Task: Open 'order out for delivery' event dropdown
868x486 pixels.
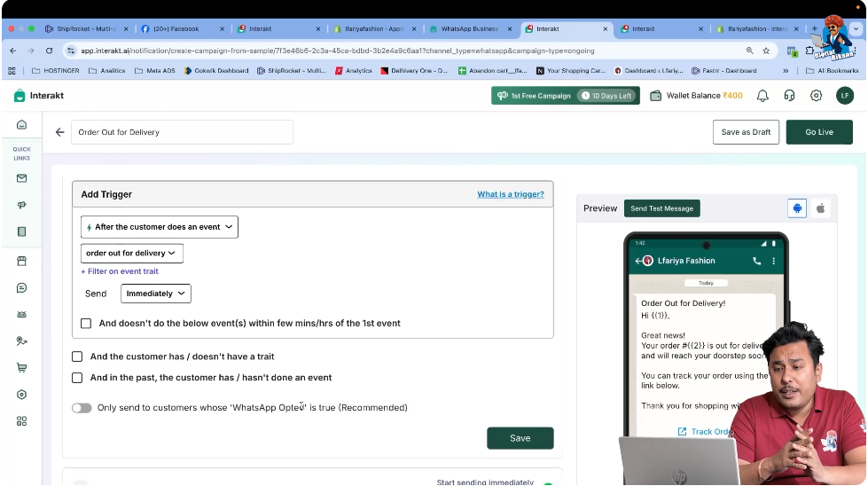Action: click(x=132, y=253)
